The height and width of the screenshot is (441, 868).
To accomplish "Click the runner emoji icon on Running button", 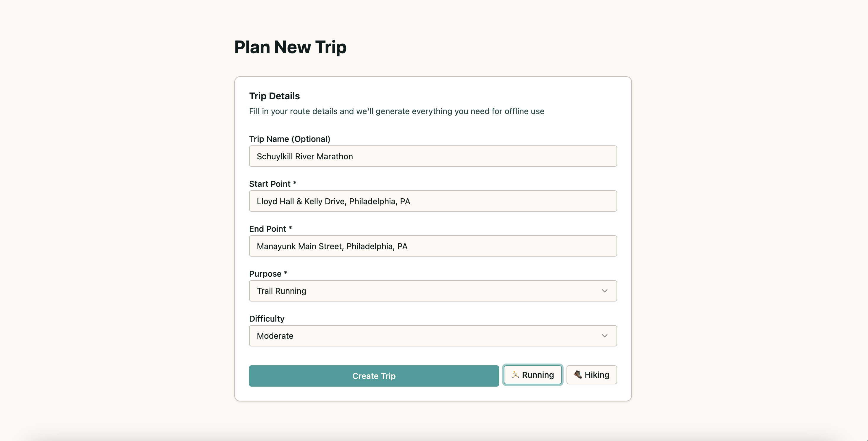I will tap(515, 375).
